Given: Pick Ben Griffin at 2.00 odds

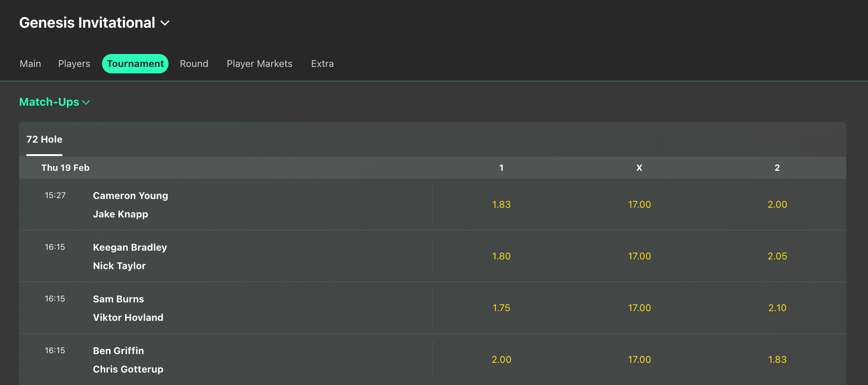Looking at the screenshot, I should pyautogui.click(x=501, y=360).
